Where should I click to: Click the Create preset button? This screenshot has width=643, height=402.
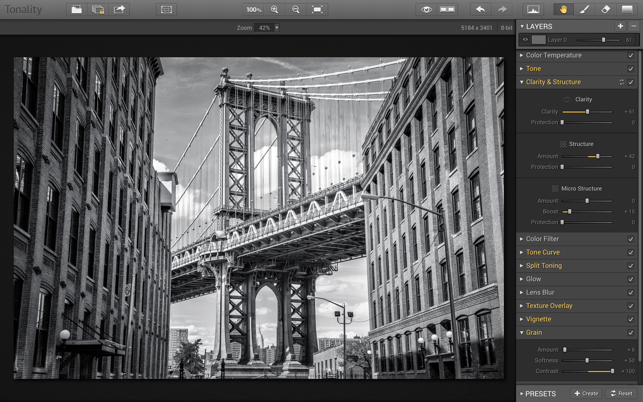point(586,394)
